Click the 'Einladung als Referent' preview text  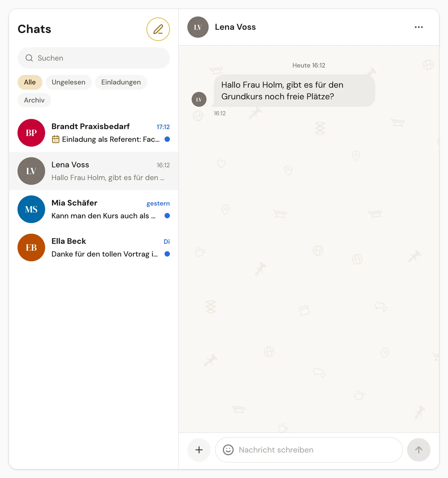coord(111,139)
